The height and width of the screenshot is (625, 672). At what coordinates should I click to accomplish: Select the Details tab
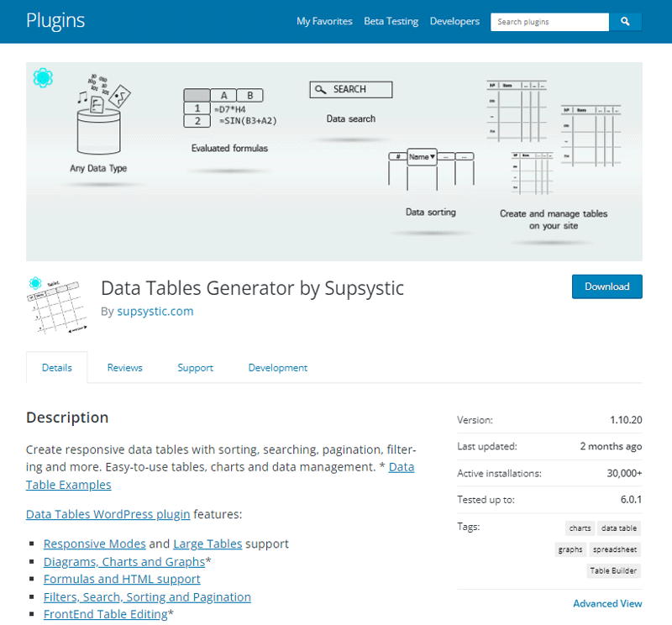[56, 368]
